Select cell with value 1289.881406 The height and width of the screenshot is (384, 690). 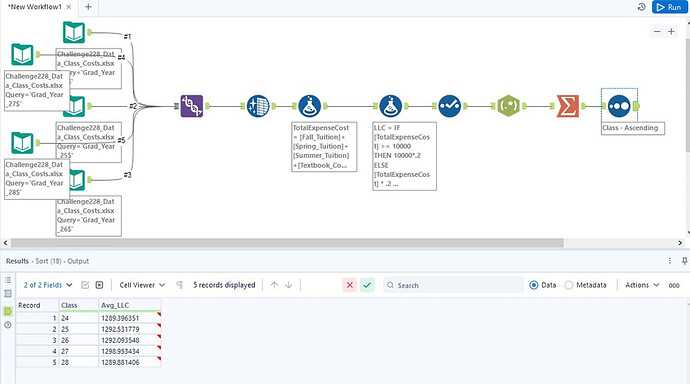point(130,362)
